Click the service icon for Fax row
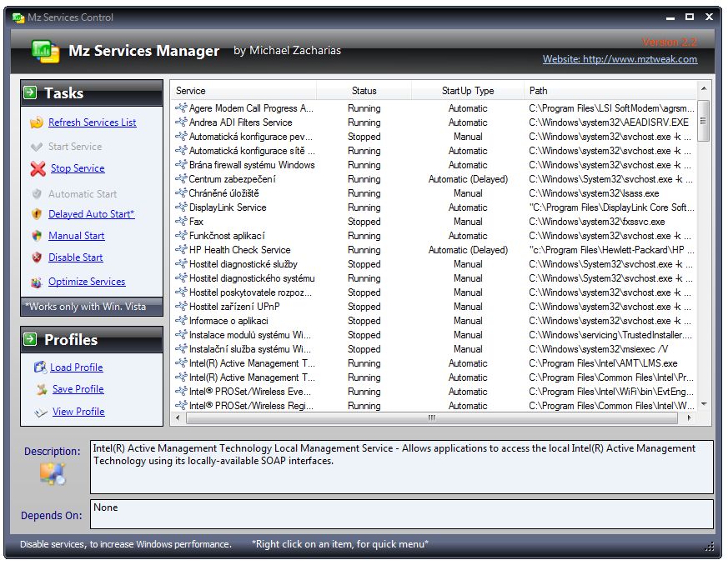 click(x=181, y=222)
